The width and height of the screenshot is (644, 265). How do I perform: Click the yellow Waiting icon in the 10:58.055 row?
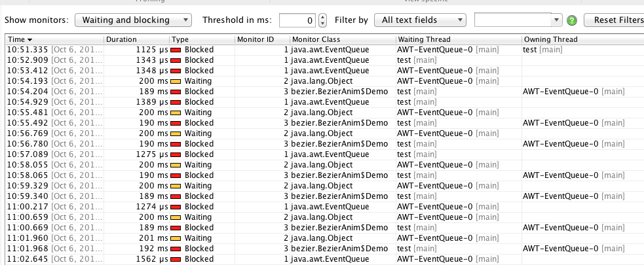coord(176,165)
